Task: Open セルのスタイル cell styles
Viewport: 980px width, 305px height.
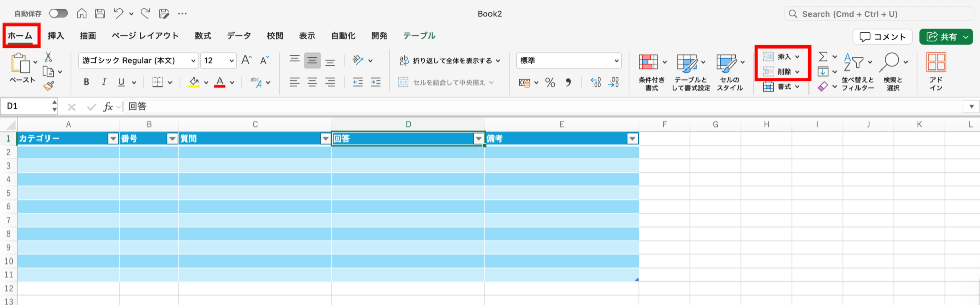Action: pos(730,72)
